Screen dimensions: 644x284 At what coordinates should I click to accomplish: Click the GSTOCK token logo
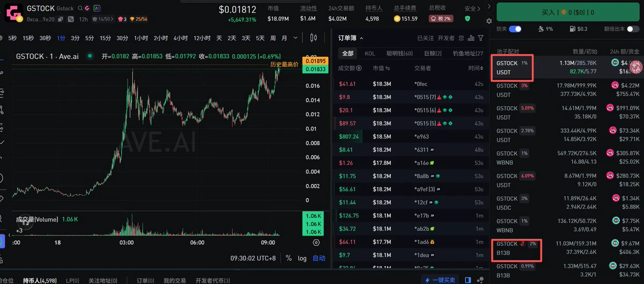(14, 12)
